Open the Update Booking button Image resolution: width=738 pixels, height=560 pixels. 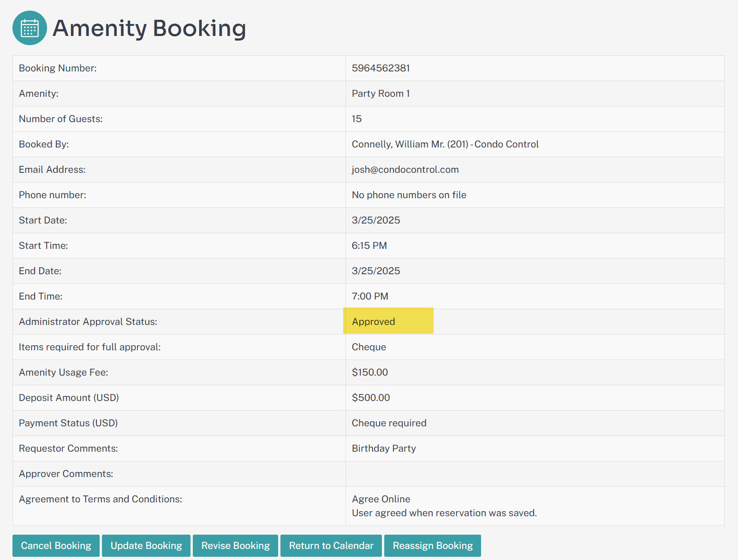click(146, 546)
